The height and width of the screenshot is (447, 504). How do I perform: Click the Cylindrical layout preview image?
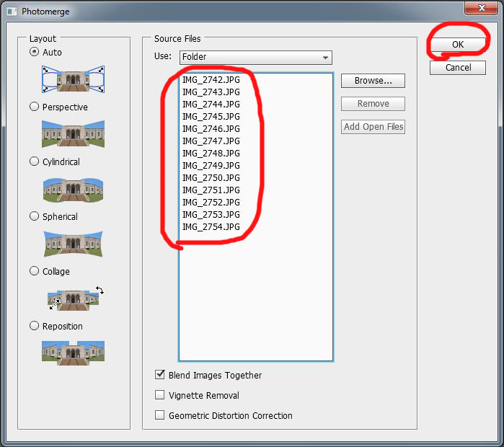pyautogui.click(x=73, y=190)
